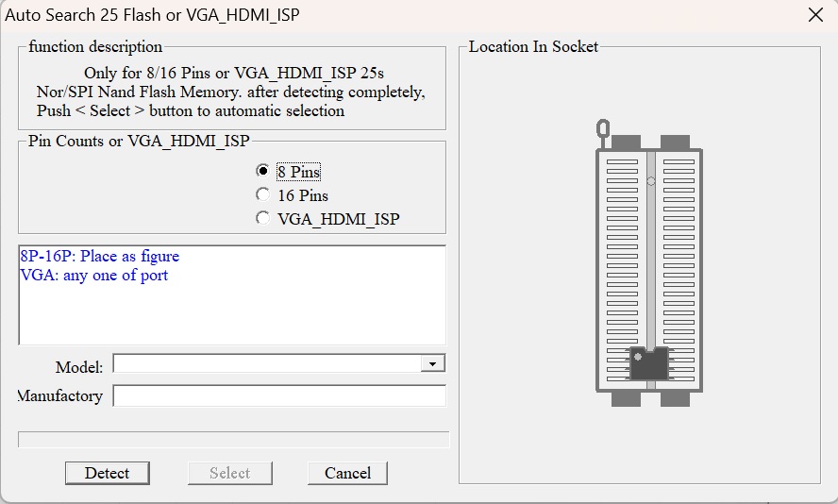Click the socket lever handle icon
838x504 pixels.
pos(602,129)
